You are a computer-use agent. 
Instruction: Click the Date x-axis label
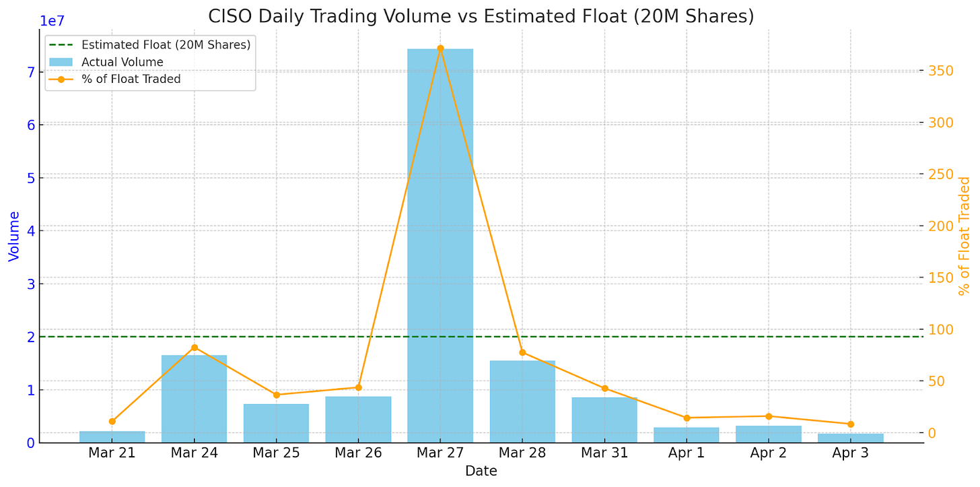[481, 472]
